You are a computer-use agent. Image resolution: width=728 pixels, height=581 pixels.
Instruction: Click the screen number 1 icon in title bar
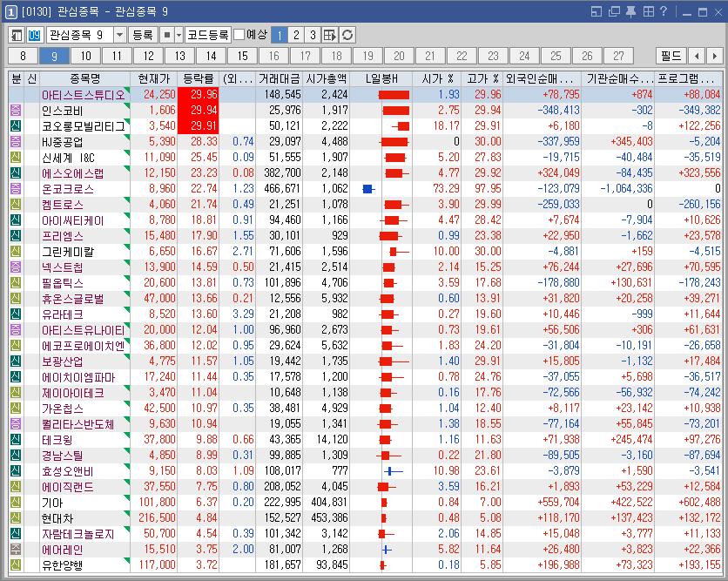[x=11, y=11]
